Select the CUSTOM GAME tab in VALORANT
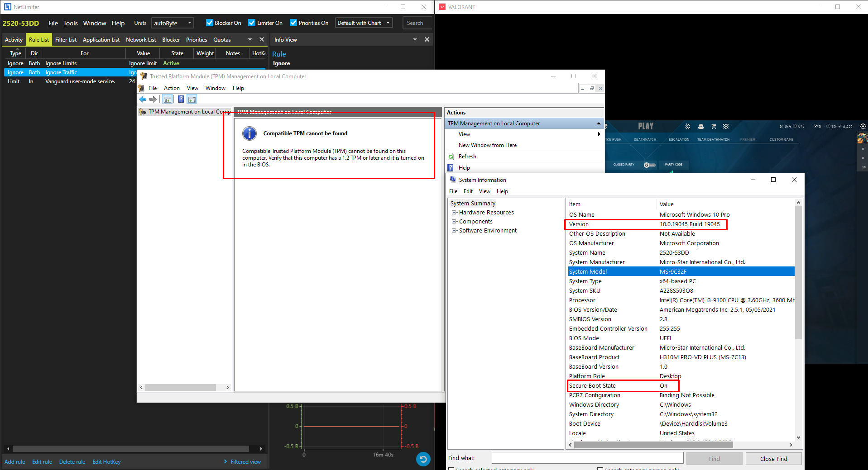Screen dimensions: 868x470 pyautogui.click(x=782, y=139)
